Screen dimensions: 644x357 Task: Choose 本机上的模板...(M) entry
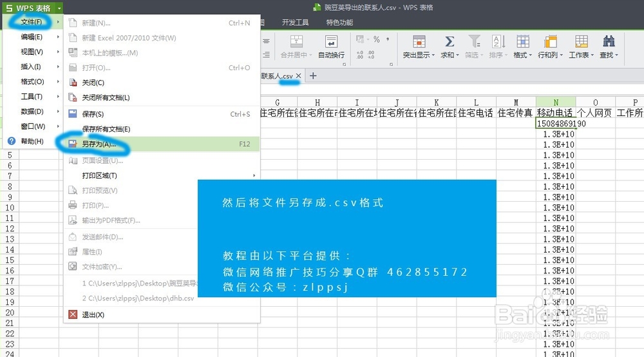tap(162, 53)
